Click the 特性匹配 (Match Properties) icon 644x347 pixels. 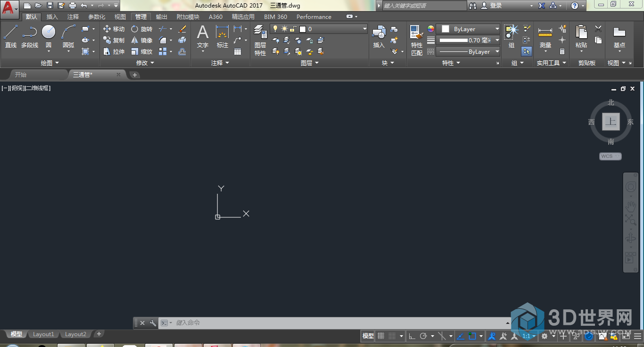417,41
